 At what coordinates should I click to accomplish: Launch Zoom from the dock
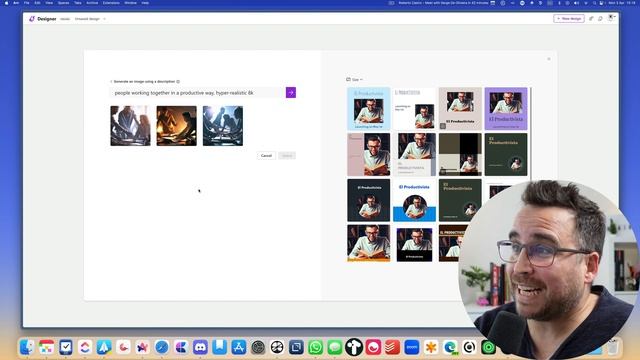coord(412,347)
